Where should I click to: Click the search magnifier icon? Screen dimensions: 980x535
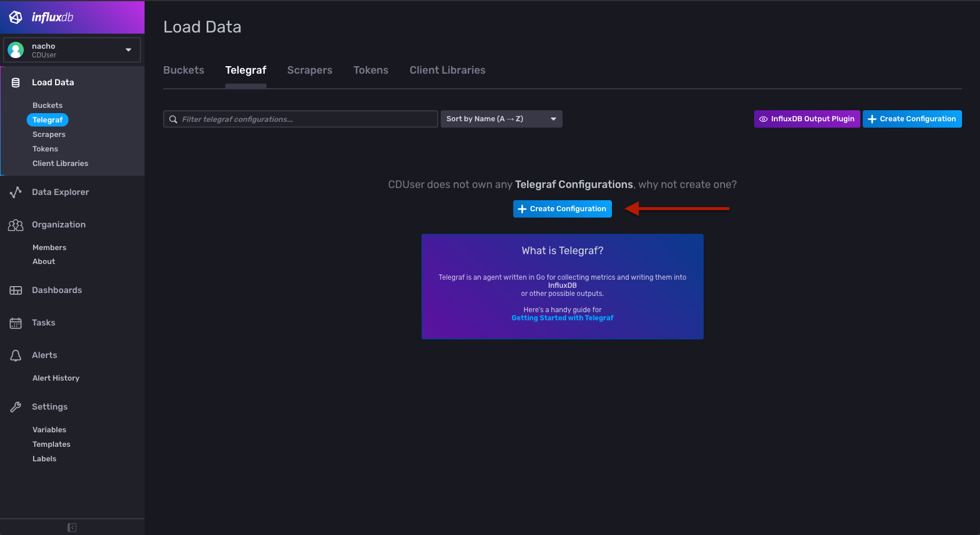click(173, 120)
